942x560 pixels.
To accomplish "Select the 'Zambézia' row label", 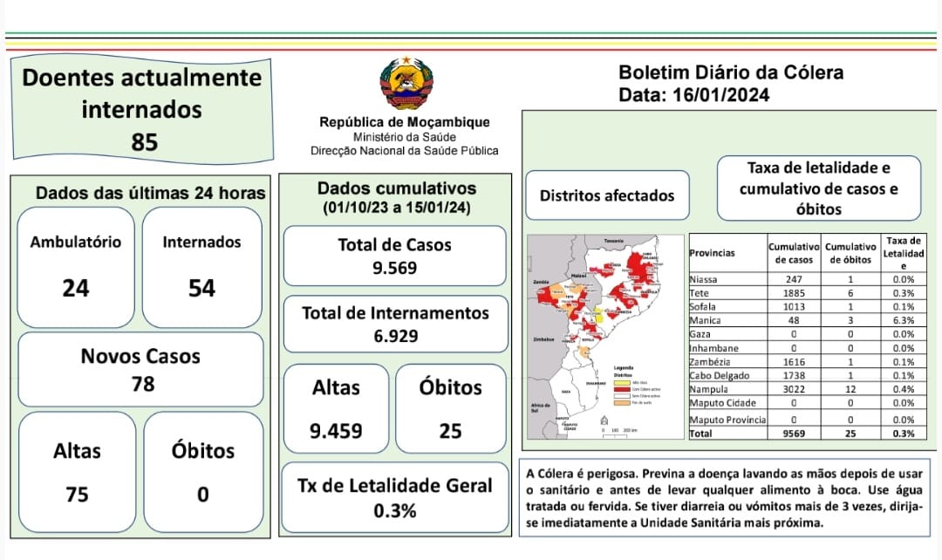I will point(709,362).
